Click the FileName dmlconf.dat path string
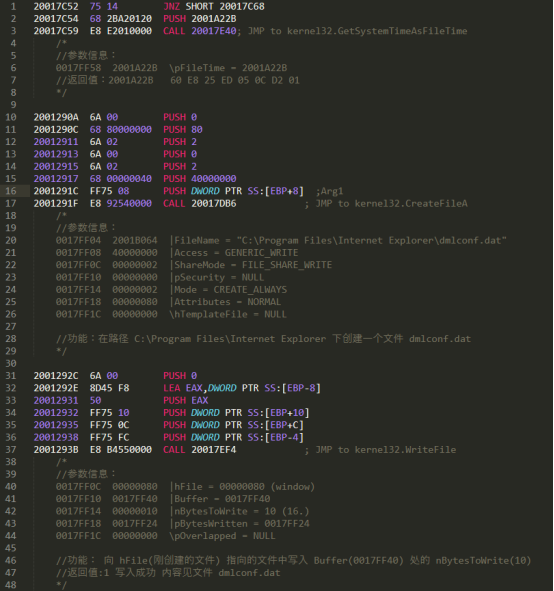The width and height of the screenshot is (554, 591). (372, 240)
